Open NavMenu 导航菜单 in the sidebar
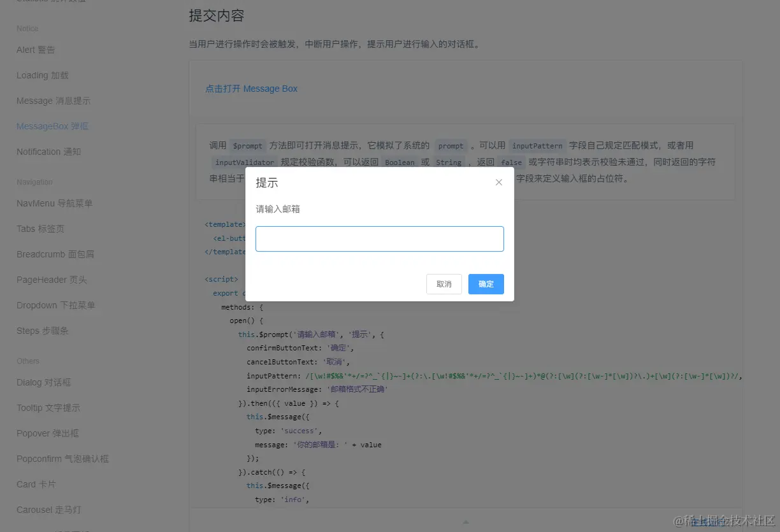This screenshot has width=780, height=532. [55, 203]
